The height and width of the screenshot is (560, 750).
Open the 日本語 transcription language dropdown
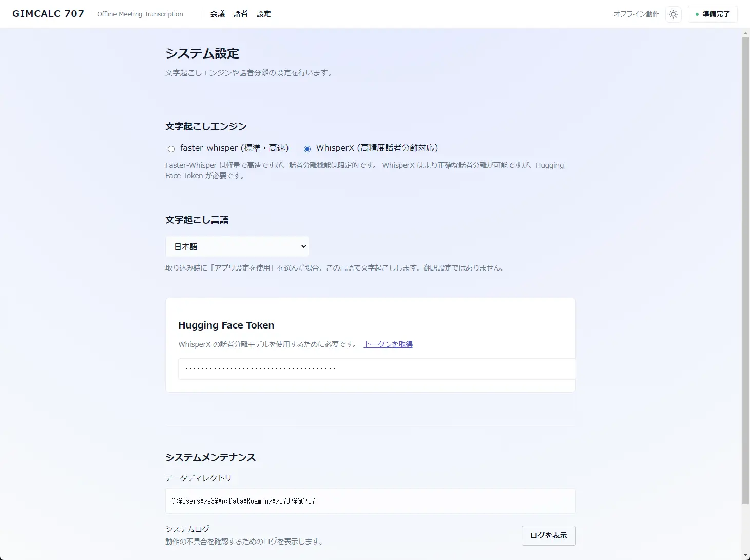[237, 246]
